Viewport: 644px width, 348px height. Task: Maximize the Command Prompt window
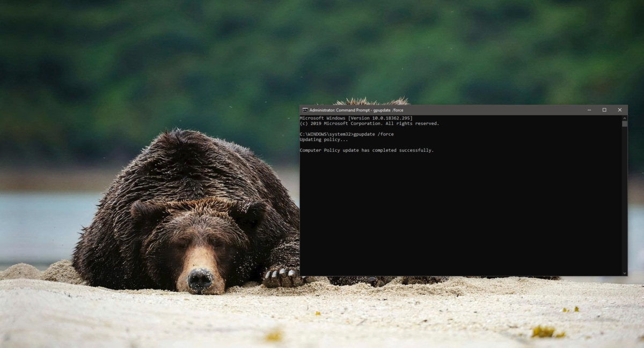click(604, 110)
